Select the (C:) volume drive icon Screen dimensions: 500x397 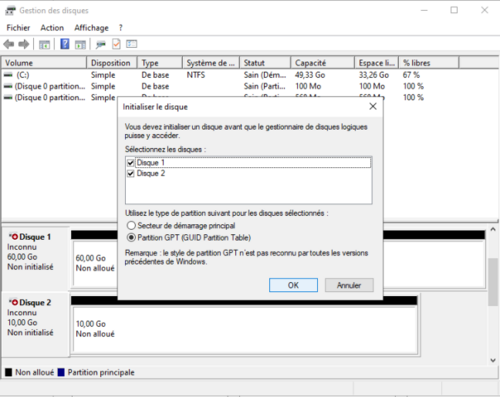point(8,75)
